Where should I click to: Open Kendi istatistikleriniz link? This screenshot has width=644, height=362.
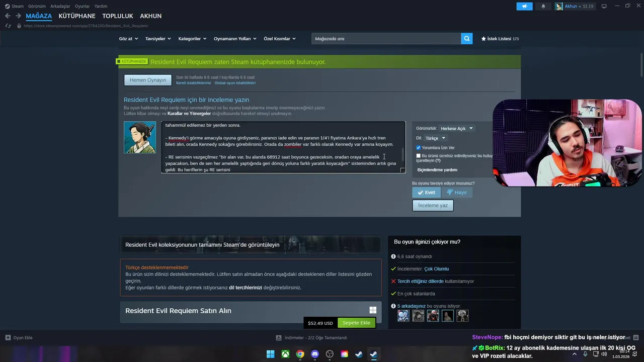(x=193, y=83)
